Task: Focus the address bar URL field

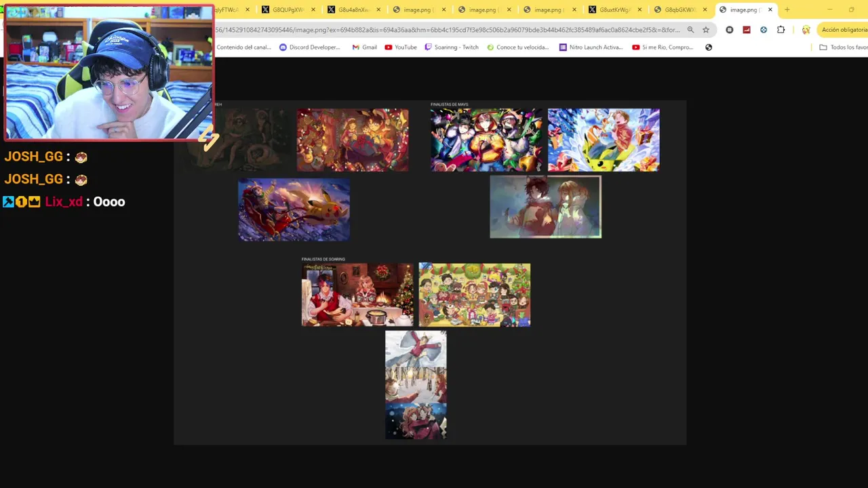Action: [x=448, y=30]
